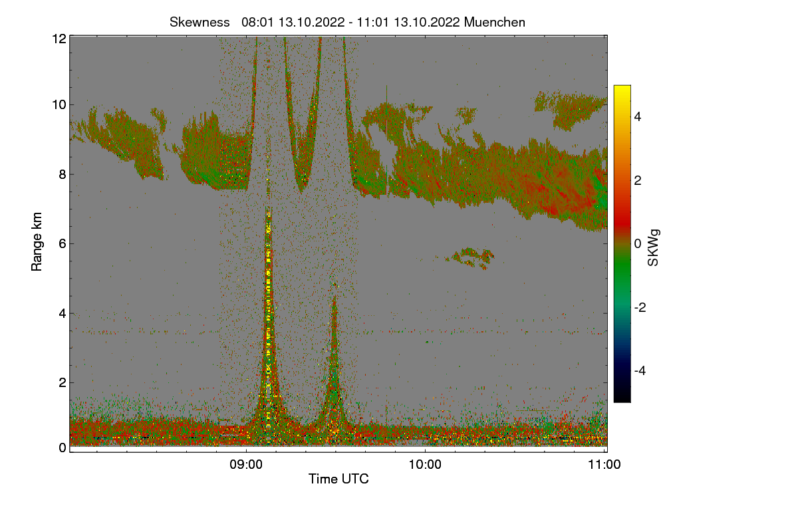This screenshot has width=798, height=532.
Task: Click the yellow top of colorbar
Action: pos(622,90)
